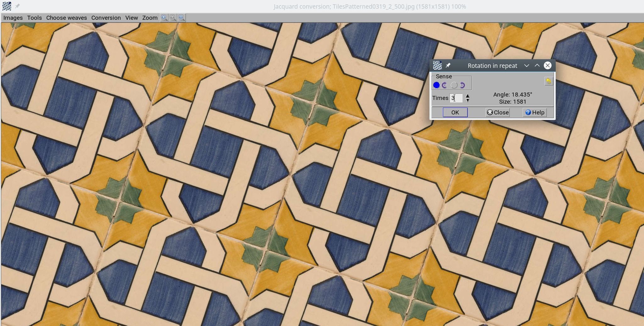Screen dimensions: 644x326
Task: Decrease Times with the down arrow
Action: coord(468,101)
